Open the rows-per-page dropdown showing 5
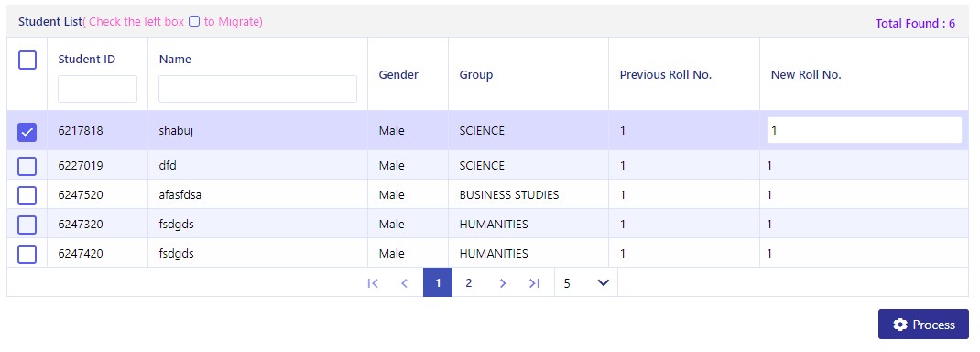The width and height of the screenshot is (980, 352). point(585,283)
